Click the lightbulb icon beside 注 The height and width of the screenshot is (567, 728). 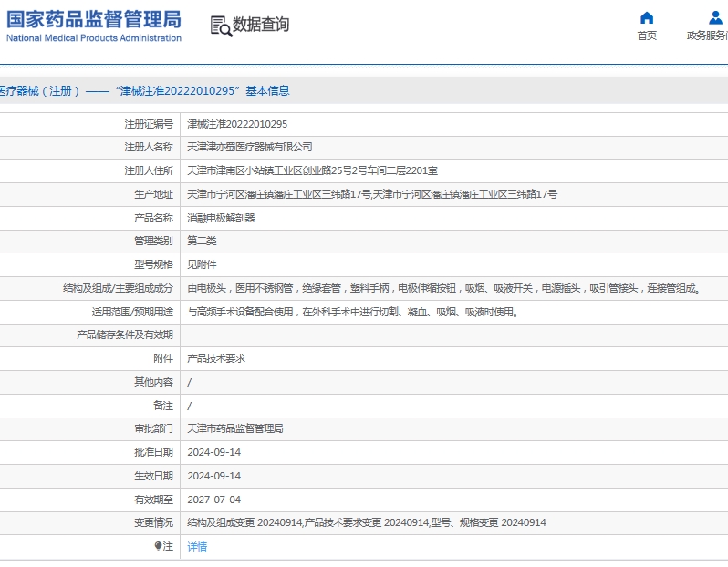[158, 546]
